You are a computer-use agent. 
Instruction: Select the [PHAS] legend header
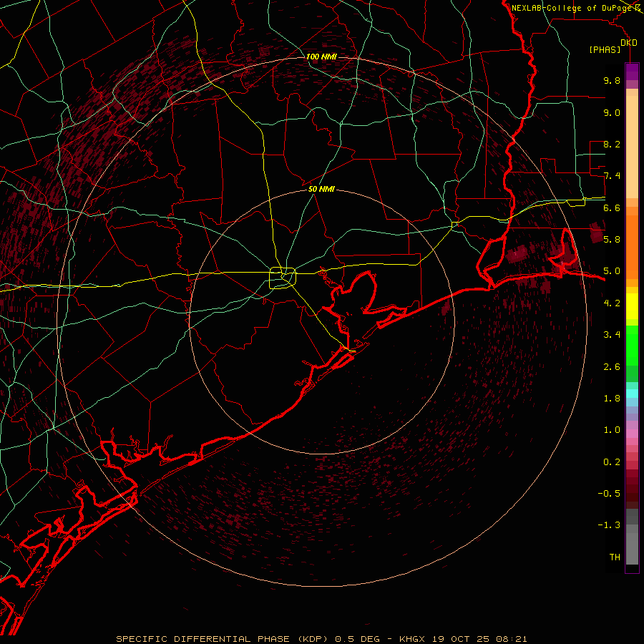[x=605, y=50]
